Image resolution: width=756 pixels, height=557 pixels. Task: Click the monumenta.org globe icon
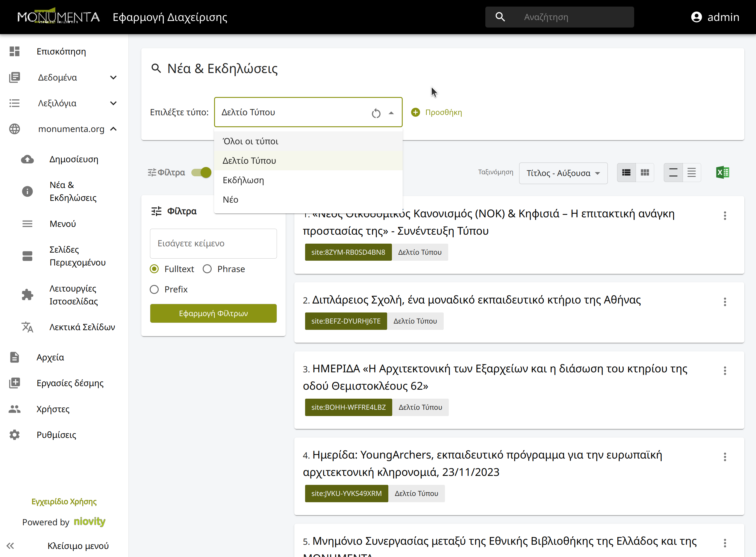pyautogui.click(x=14, y=129)
